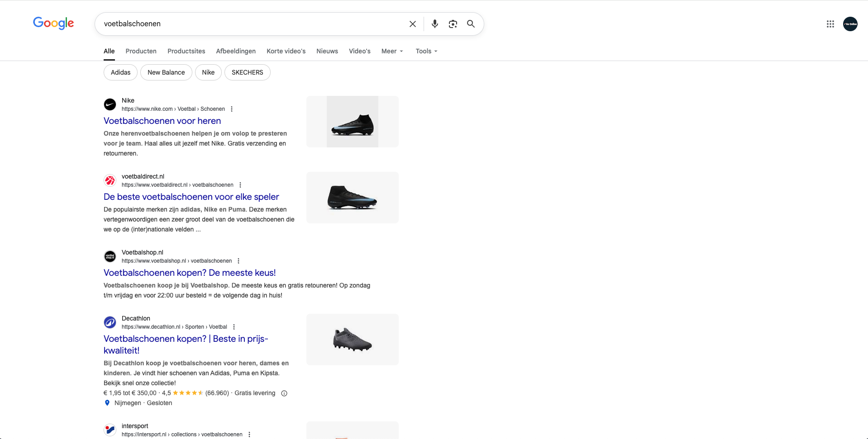Clear the search box with the X icon
Viewport: 868px width, 439px height.
[x=412, y=24]
